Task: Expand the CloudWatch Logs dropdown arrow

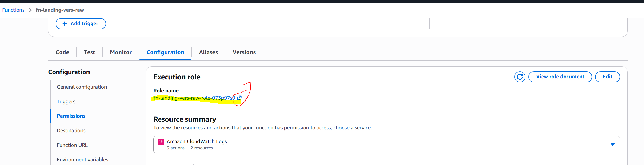Action: coord(612,145)
